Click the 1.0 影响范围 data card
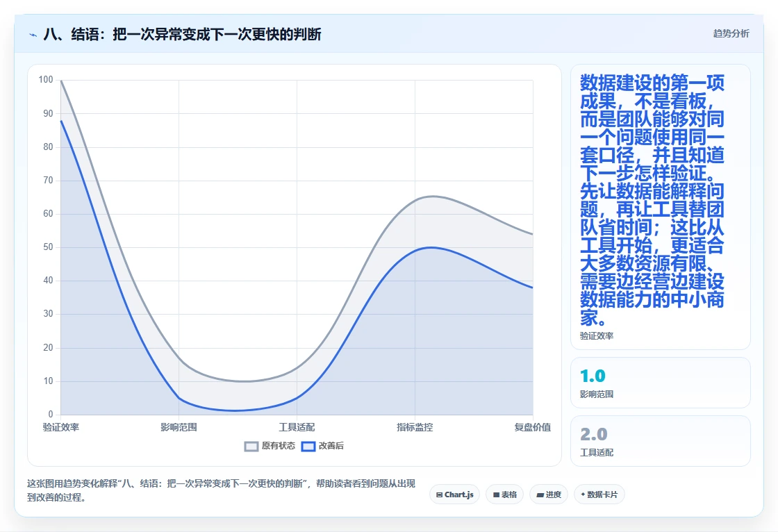 (661, 383)
